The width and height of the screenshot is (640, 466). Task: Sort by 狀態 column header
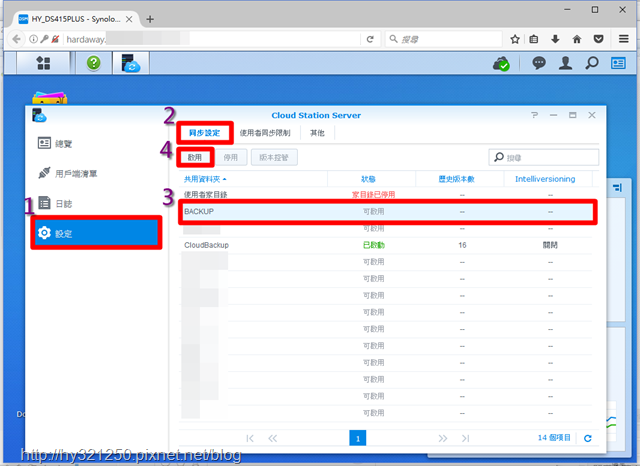[x=371, y=179]
